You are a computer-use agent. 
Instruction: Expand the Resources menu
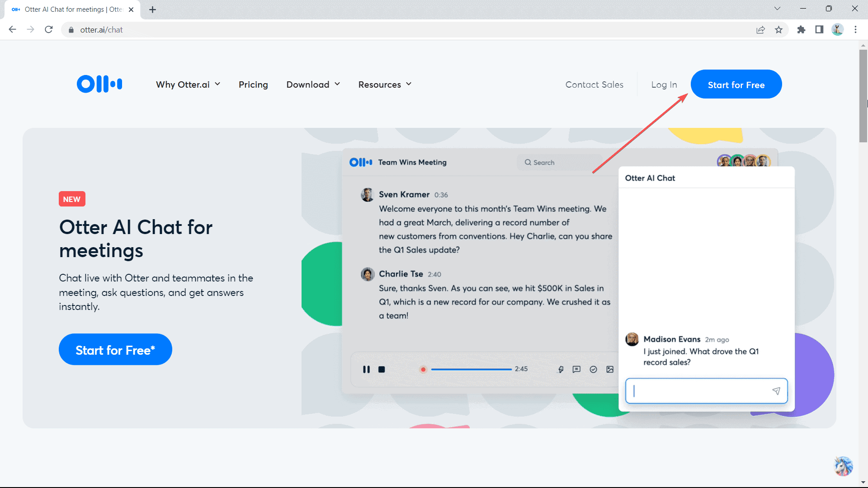tap(385, 84)
